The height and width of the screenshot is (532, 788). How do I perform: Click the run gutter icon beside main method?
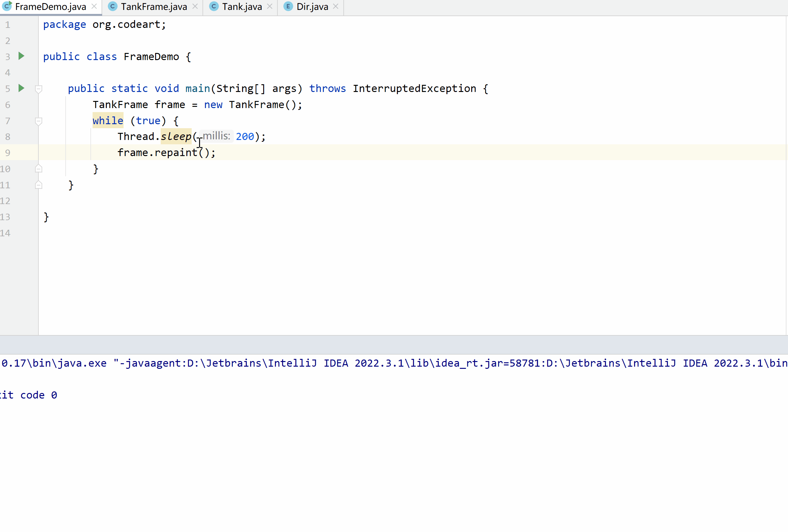point(21,88)
